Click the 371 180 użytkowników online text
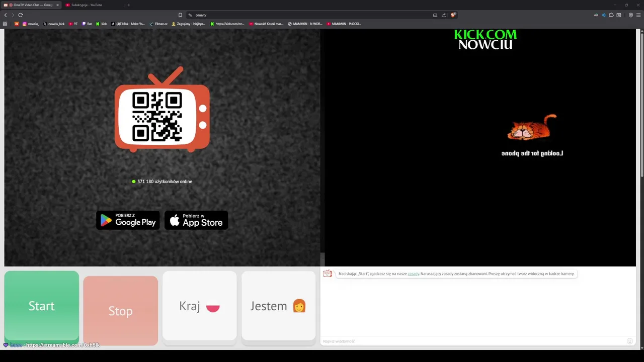Screen dimensions: 644x362 pyautogui.click(x=165, y=182)
